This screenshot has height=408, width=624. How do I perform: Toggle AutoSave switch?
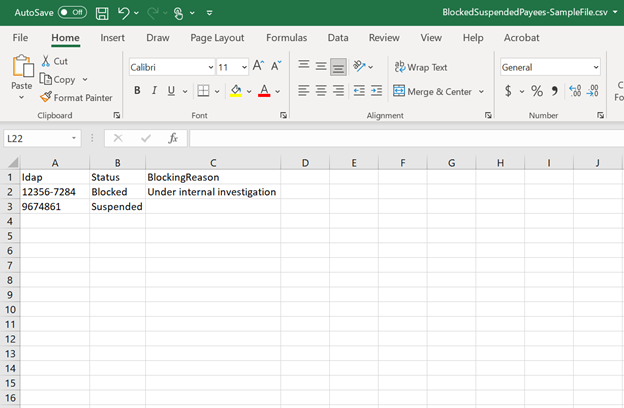pyautogui.click(x=72, y=12)
